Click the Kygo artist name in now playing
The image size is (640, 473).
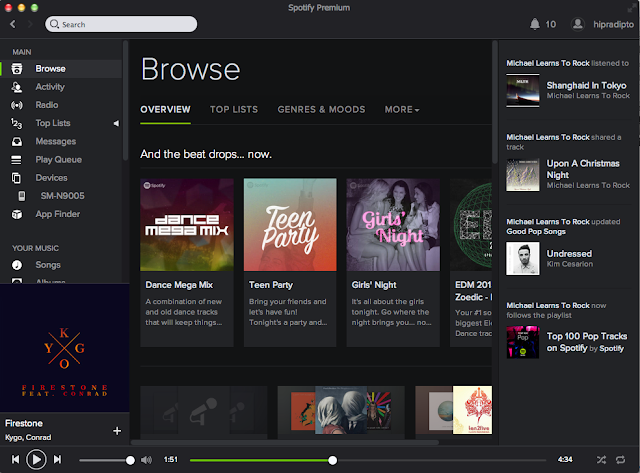pos(13,437)
